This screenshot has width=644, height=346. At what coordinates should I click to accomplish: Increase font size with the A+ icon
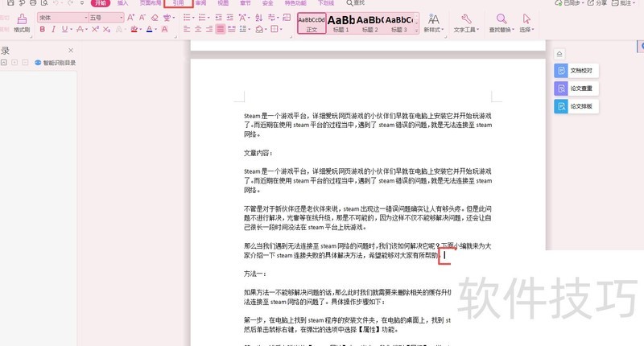(130, 17)
